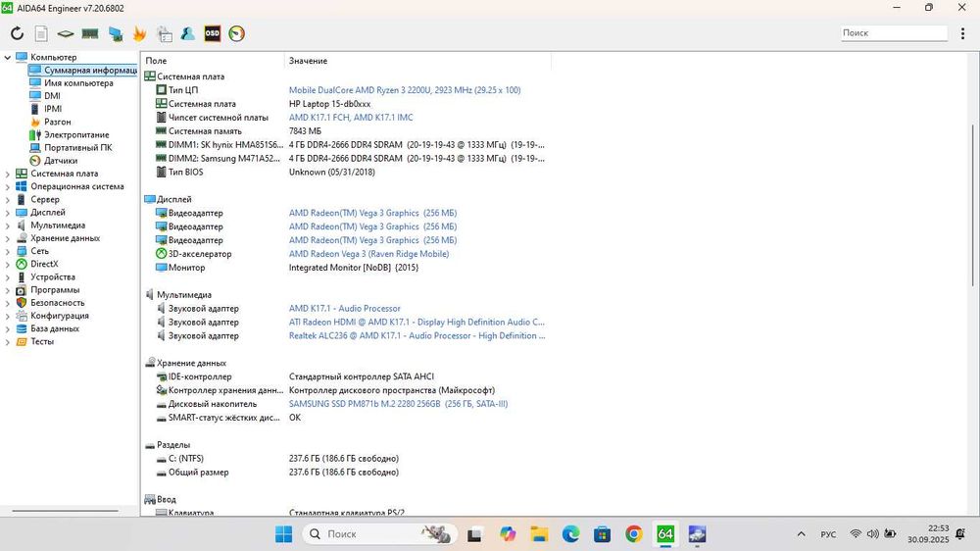Select Суммарная информация in the tree

82,70
